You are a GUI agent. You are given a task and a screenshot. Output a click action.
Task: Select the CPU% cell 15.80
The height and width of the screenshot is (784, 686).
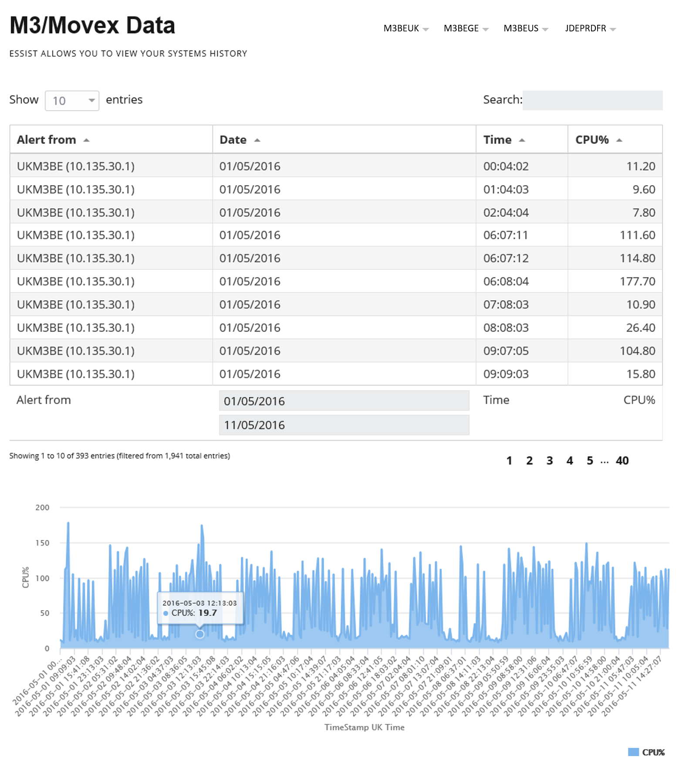coord(615,374)
